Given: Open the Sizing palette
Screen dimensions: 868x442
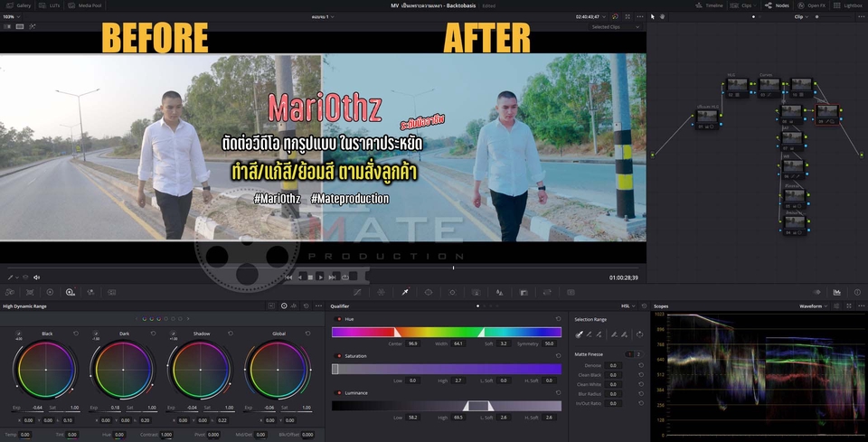Looking at the screenshot, I should pyautogui.click(x=548, y=292).
